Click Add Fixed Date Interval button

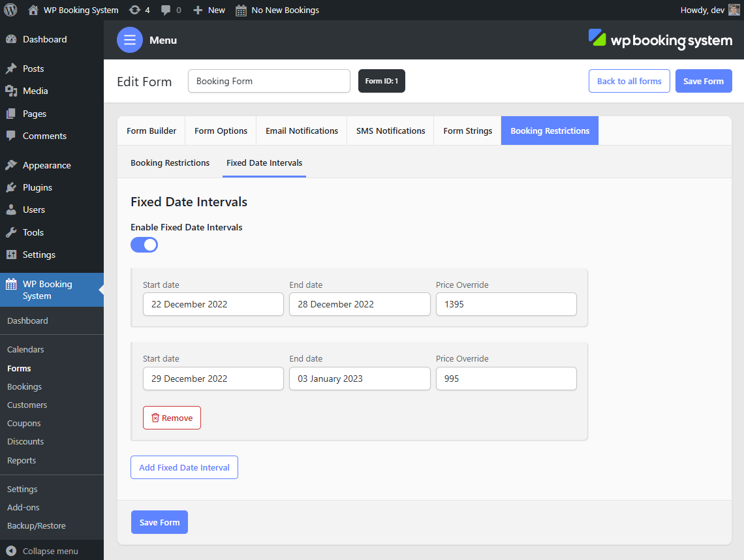tap(184, 467)
